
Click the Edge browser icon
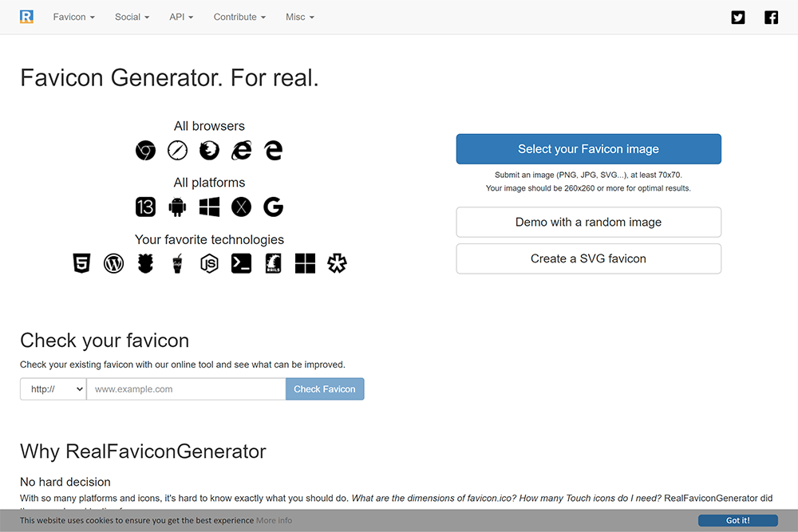(x=273, y=151)
